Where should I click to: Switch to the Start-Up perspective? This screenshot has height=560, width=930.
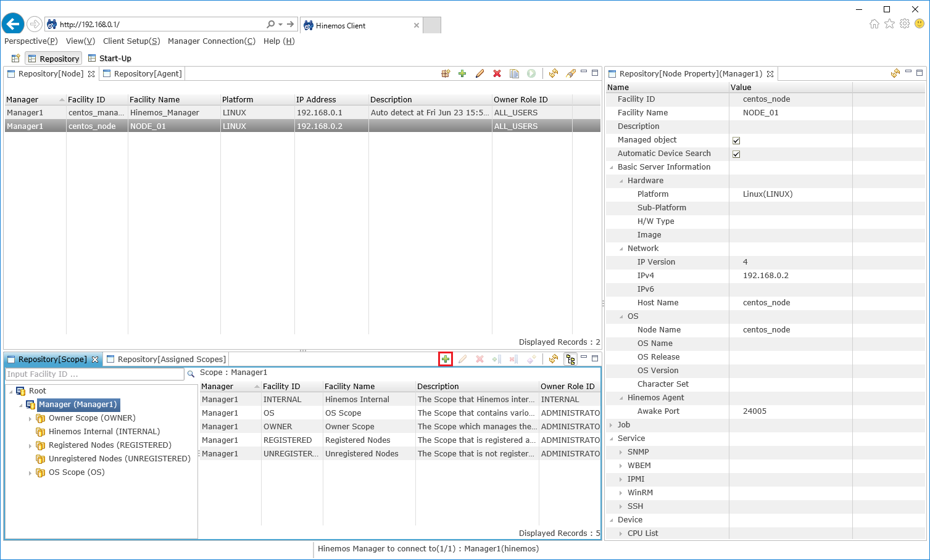click(x=110, y=59)
